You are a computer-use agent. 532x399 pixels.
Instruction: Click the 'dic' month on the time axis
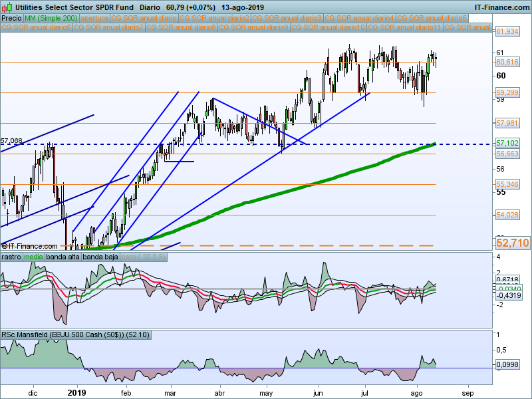(33, 394)
